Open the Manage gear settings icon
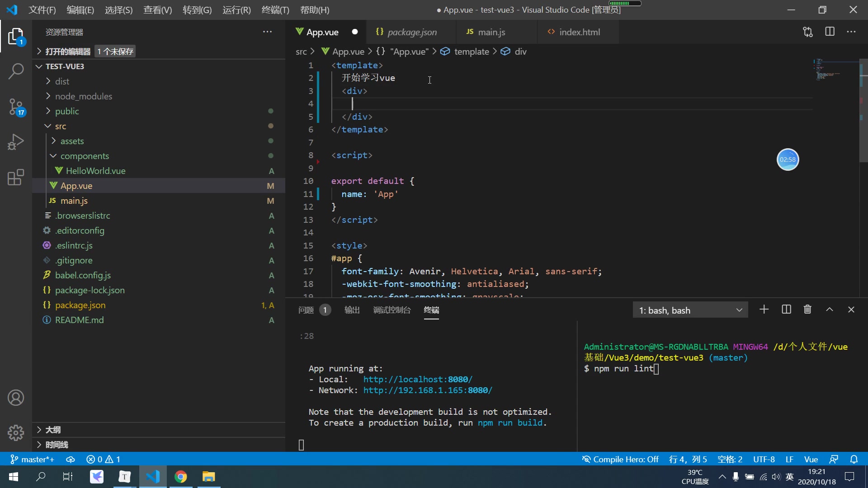Image resolution: width=868 pixels, height=488 pixels. click(16, 433)
